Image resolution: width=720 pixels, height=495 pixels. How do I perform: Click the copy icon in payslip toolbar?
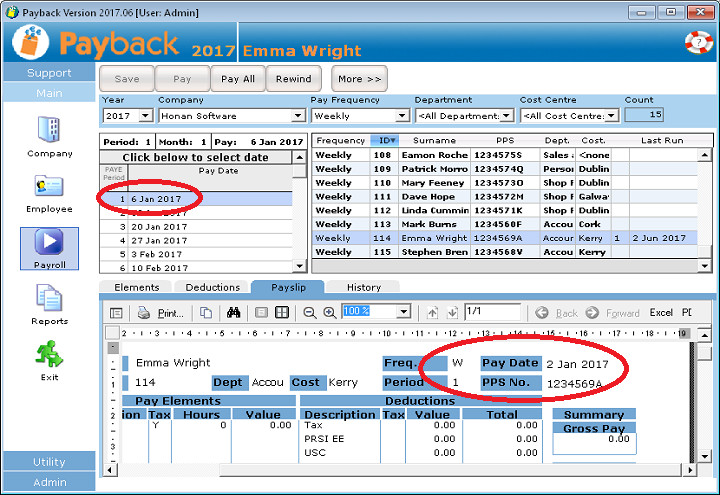pyautogui.click(x=205, y=313)
